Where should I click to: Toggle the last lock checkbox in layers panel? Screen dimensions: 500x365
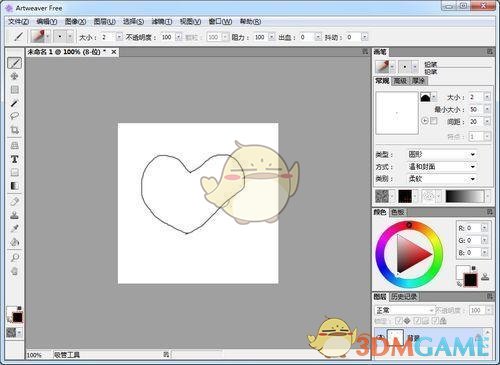click(x=435, y=321)
